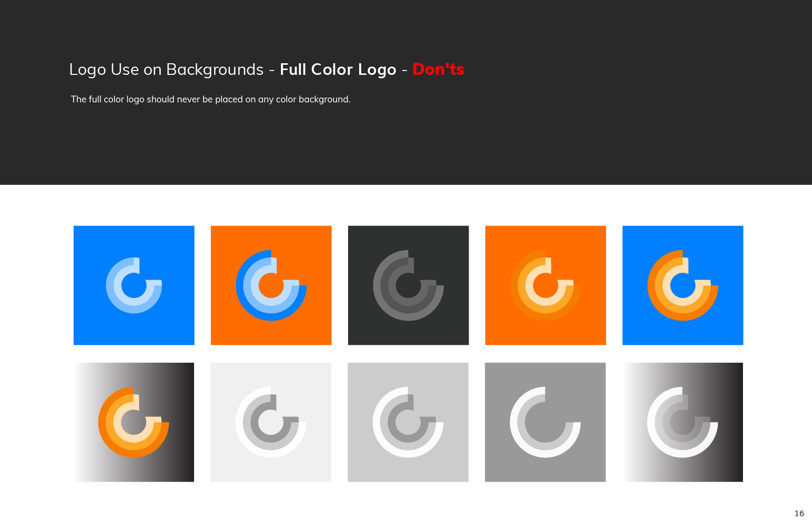Click the sentence about never placing logo on color
The image size is (812, 524).
click(x=210, y=99)
